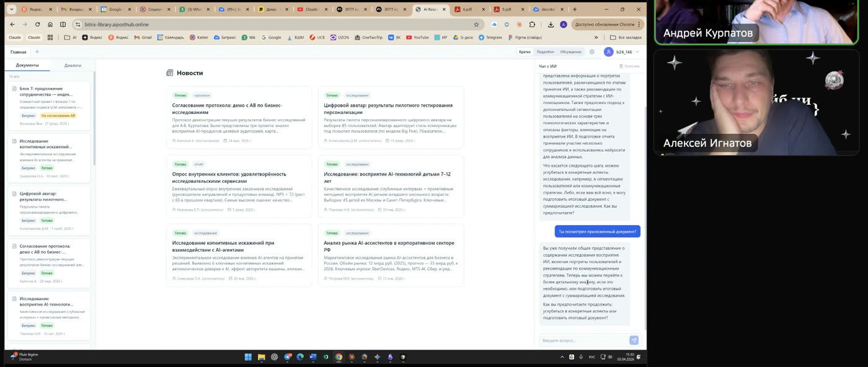Reload the page with the refresh icon
The height and width of the screenshot is (367, 868).
coord(37,24)
